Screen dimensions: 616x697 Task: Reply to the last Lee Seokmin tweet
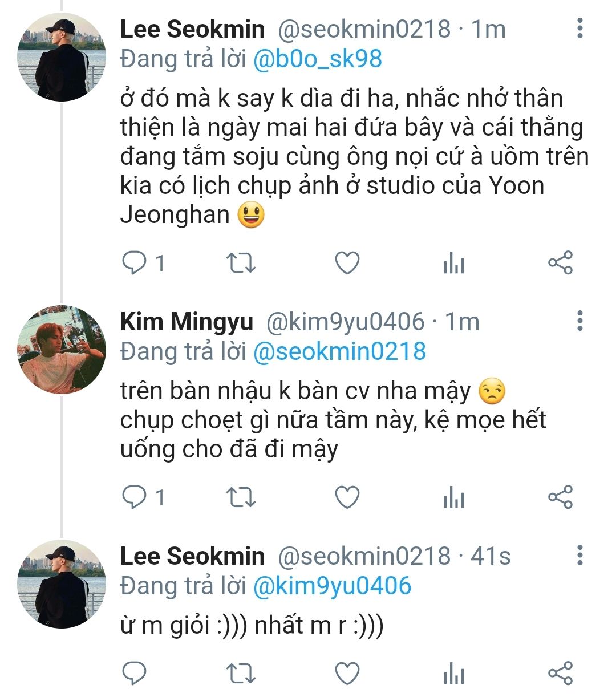[x=135, y=674]
